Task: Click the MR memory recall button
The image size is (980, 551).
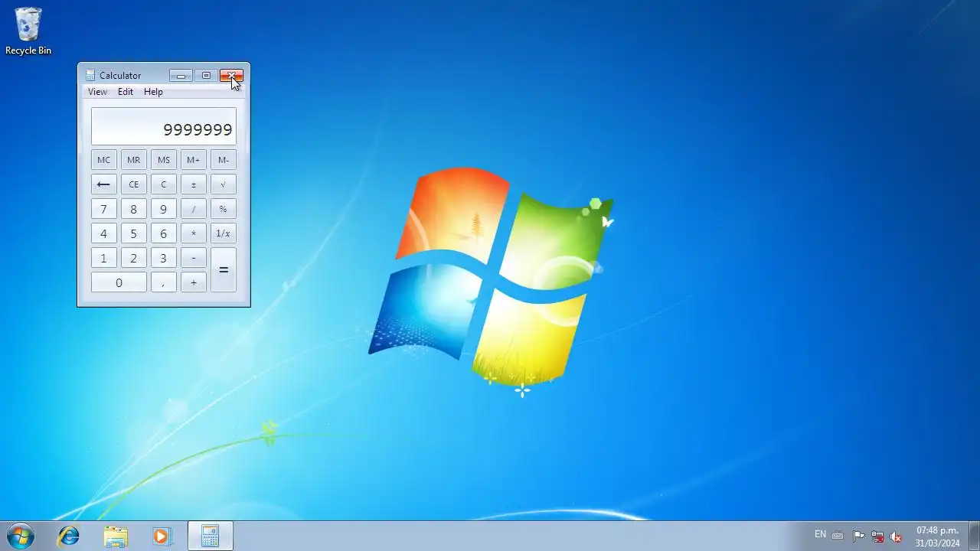Action: click(133, 160)
